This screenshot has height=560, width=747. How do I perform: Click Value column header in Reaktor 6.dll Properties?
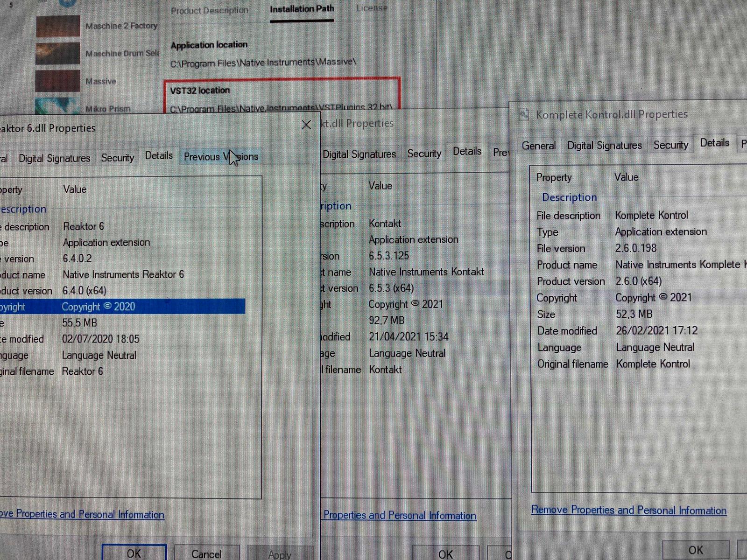[75, 189]
